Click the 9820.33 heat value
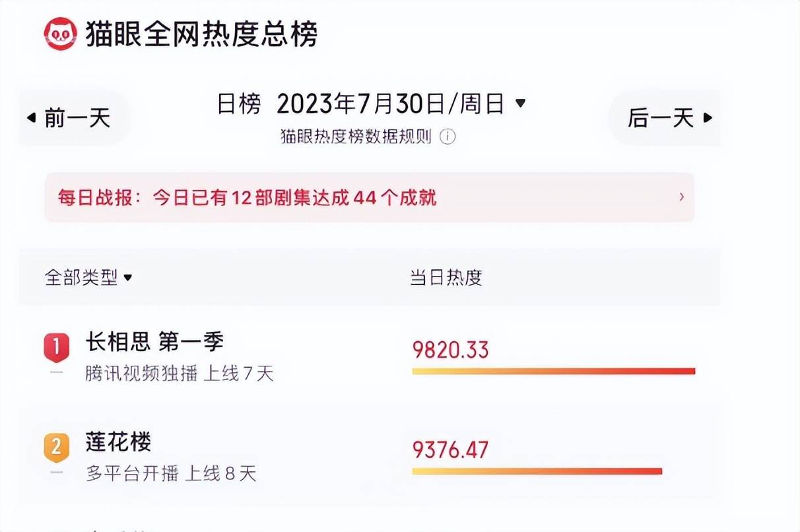Screen dimensions: 800x532 pyautogui.click(x=451, y=350)
